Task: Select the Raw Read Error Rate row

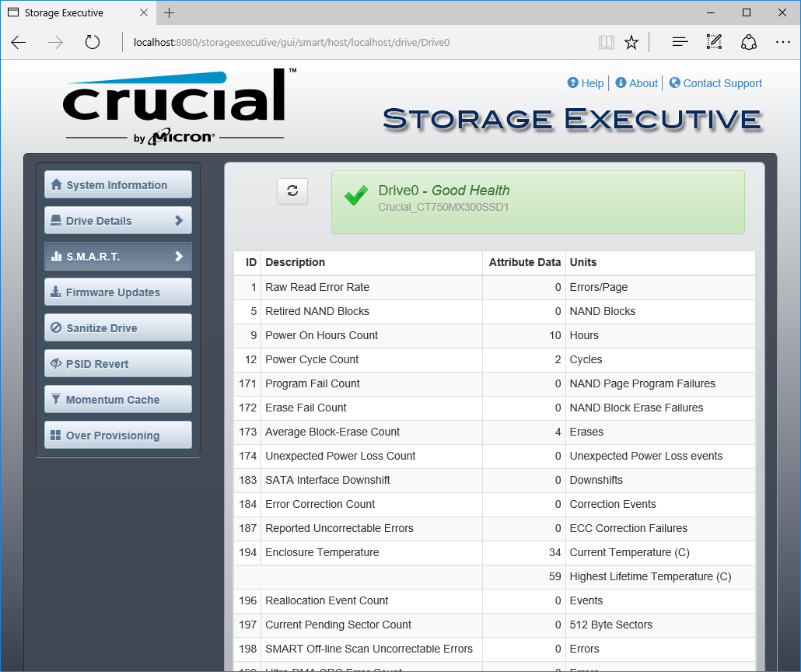Action: pos(495,287)
